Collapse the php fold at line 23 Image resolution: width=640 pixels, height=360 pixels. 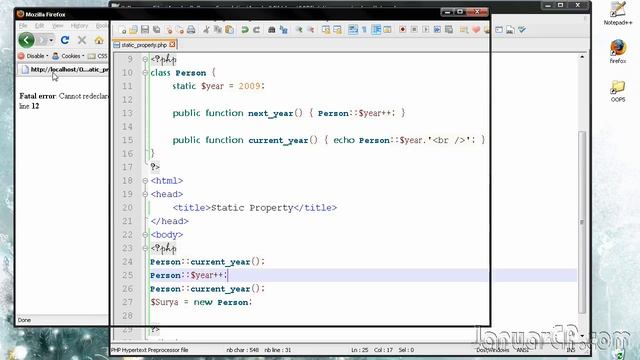(x=145, y=248)
